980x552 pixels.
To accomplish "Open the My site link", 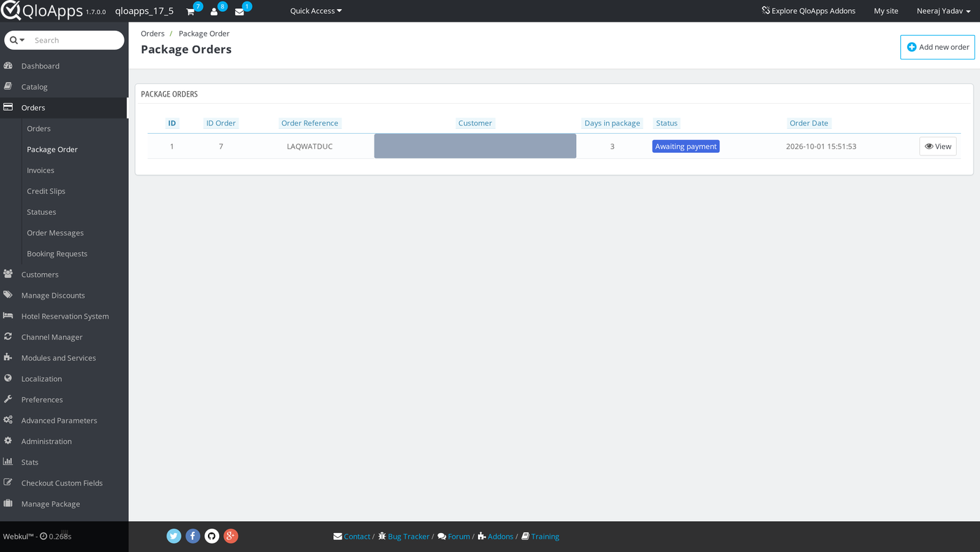I will [886, 11].
